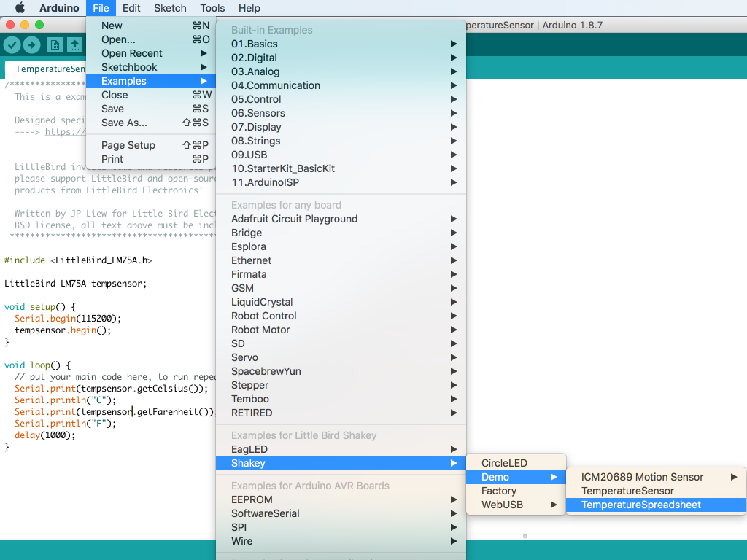Open Adafruit Circuit Playground examples
Viewport: 747px width, 560px height.
click(341, 219)
